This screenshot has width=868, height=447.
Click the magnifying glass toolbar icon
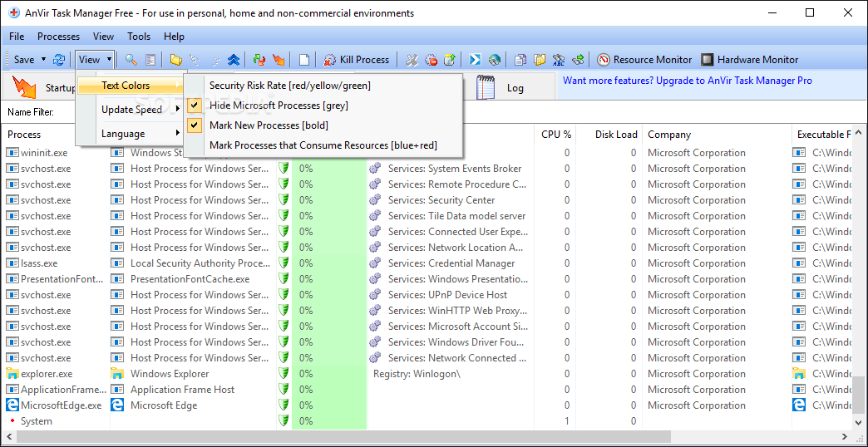(x=131, y=60)
